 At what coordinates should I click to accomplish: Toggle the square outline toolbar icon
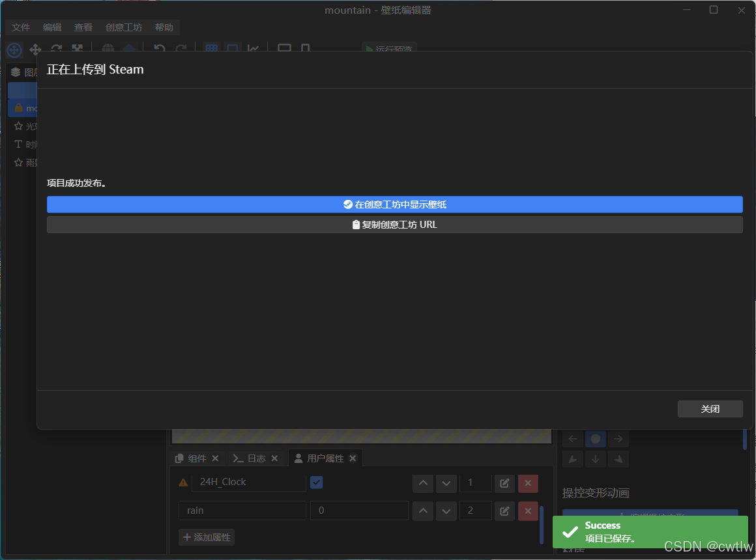click(x=233, y=48)
